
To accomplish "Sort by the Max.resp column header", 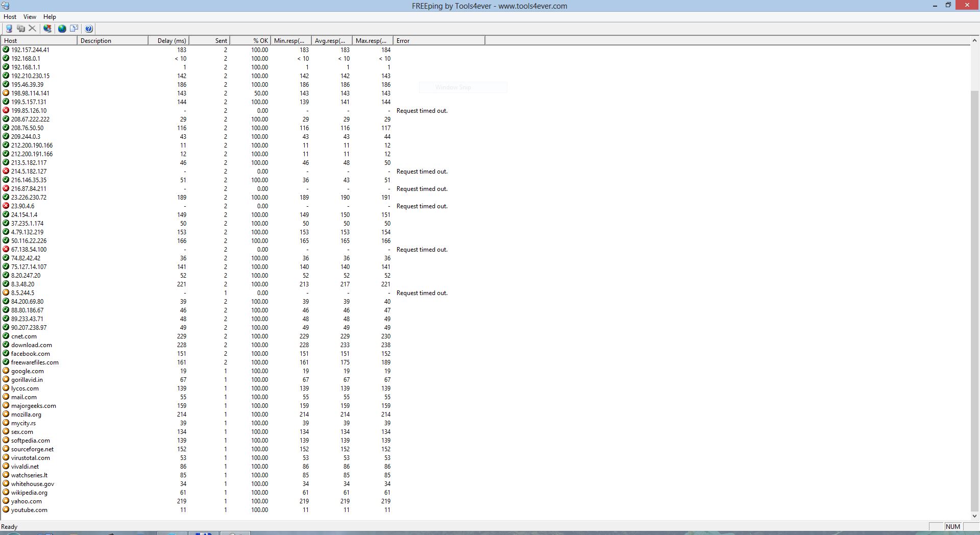I will 373,40.
